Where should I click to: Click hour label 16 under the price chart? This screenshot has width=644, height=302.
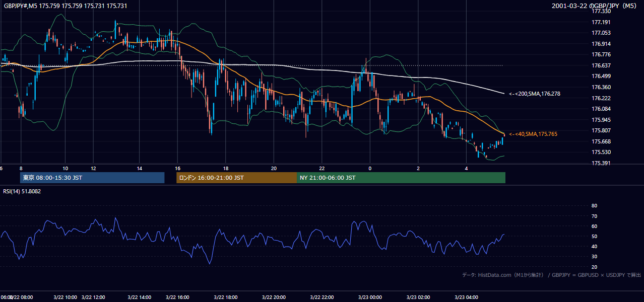click(x=177, y=168)
